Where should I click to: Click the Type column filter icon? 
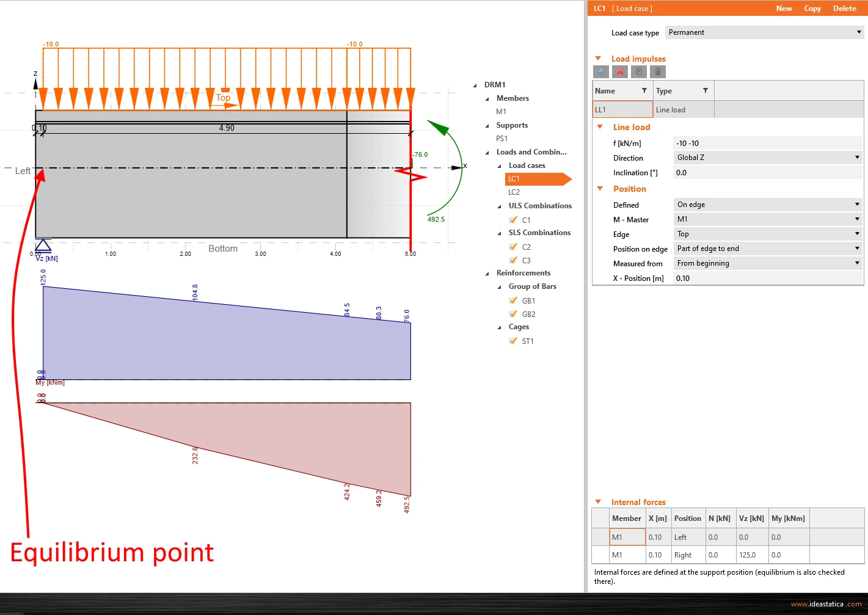coord(705,90)
